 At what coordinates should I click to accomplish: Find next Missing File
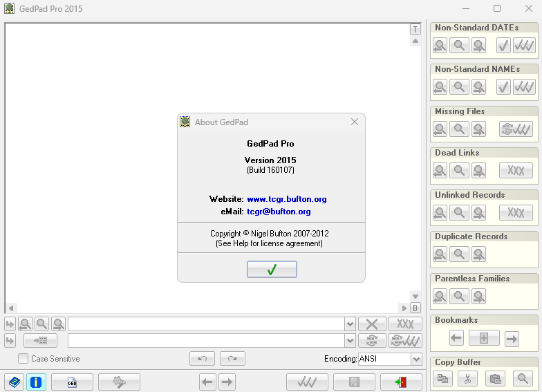(x=478, y=129)
